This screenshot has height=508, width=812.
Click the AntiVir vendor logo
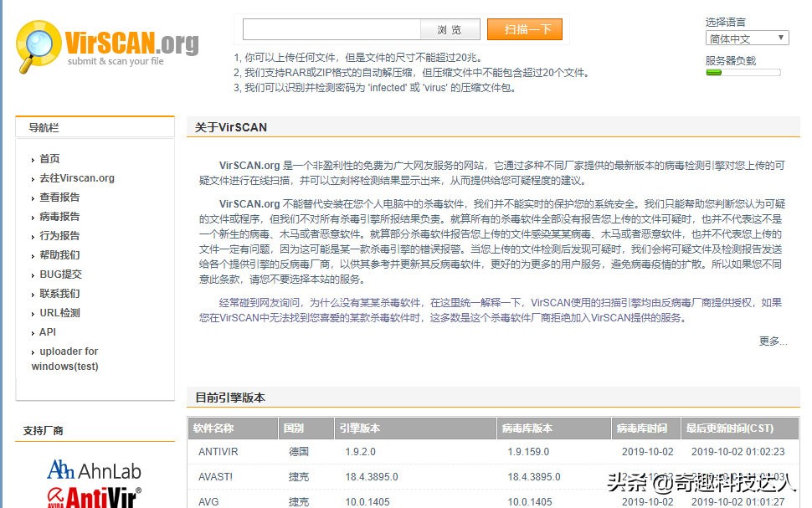click(95, 497)
